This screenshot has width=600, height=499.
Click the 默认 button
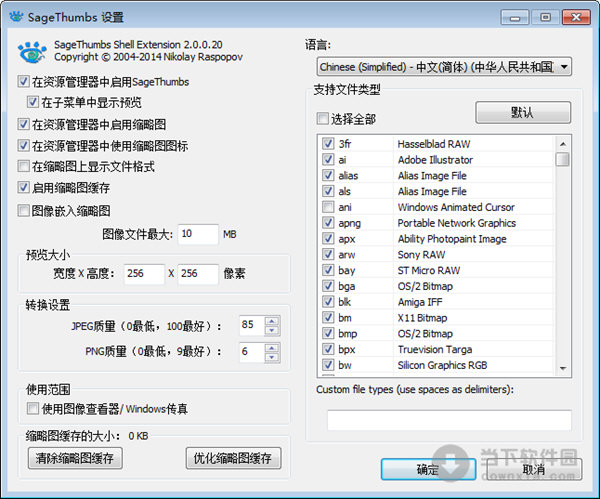[x=523, y=113]
